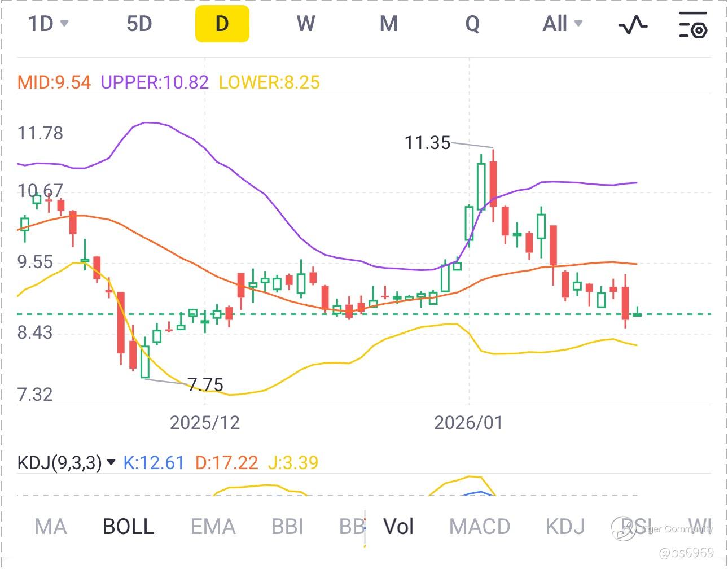Select the BBI overlay indicator

287,527
